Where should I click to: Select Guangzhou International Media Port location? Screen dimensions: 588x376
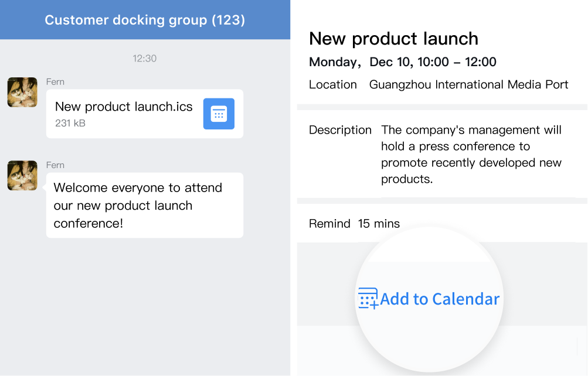point(469,85)
